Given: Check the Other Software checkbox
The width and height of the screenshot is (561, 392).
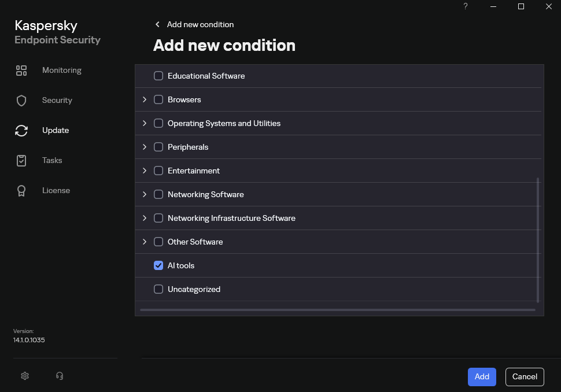Looking at the screenshot, I should click(x=158, y=242).
